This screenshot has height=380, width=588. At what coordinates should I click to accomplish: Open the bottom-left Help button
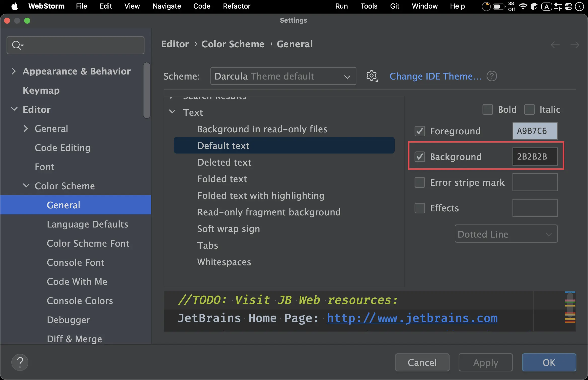20,362
